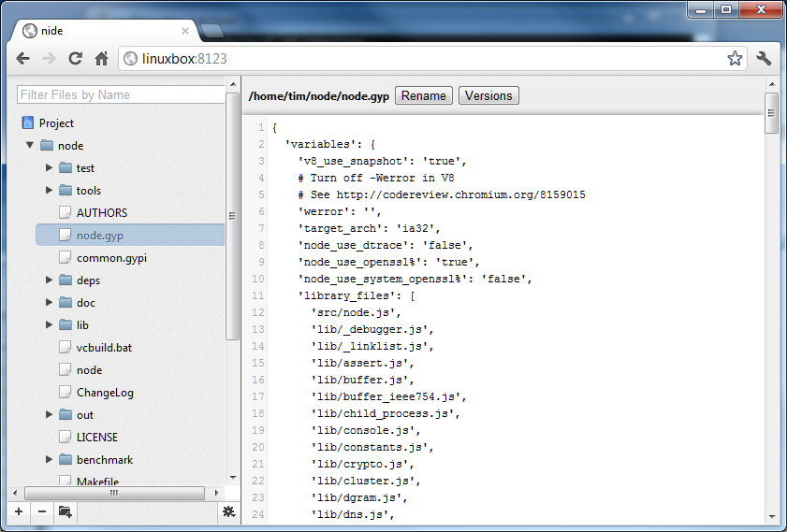Screen dimensions: 787x532
Task: Click the 'lib/child_process.js' line
Action: [x=386, y=413]
